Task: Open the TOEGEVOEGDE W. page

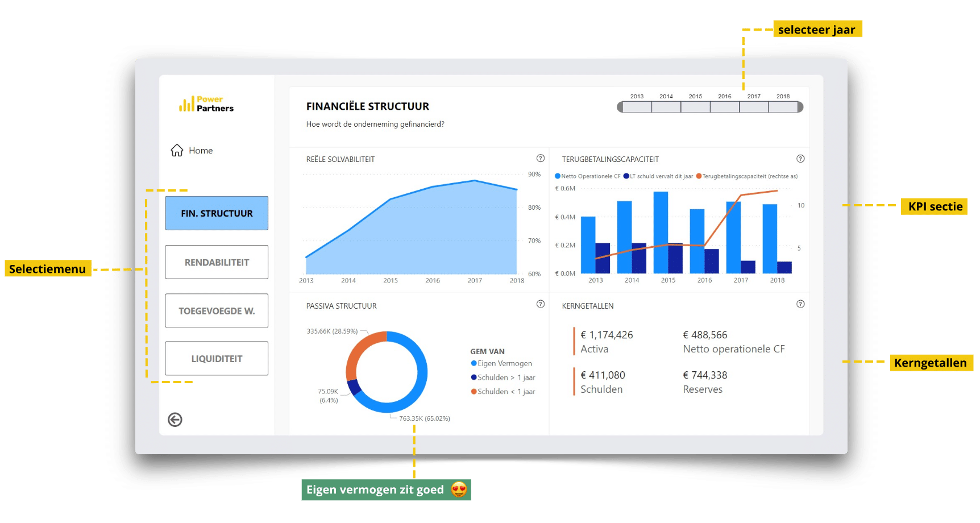Action: 217,311
